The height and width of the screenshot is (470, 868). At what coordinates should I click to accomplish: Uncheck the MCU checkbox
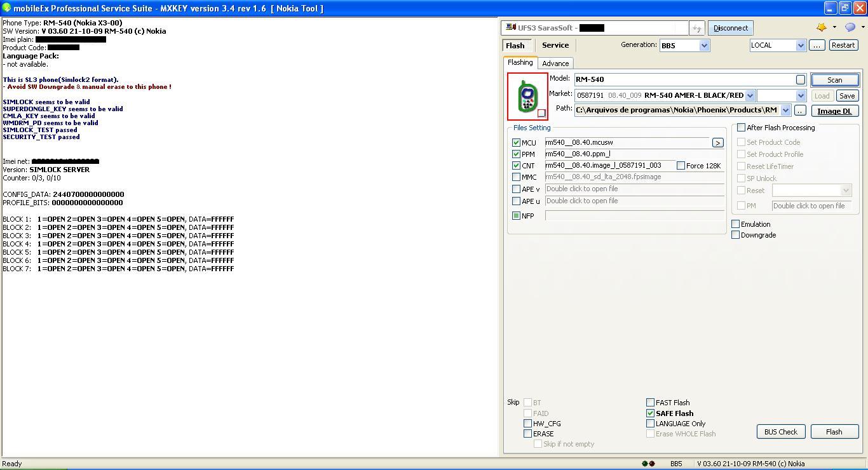point(516,143)
